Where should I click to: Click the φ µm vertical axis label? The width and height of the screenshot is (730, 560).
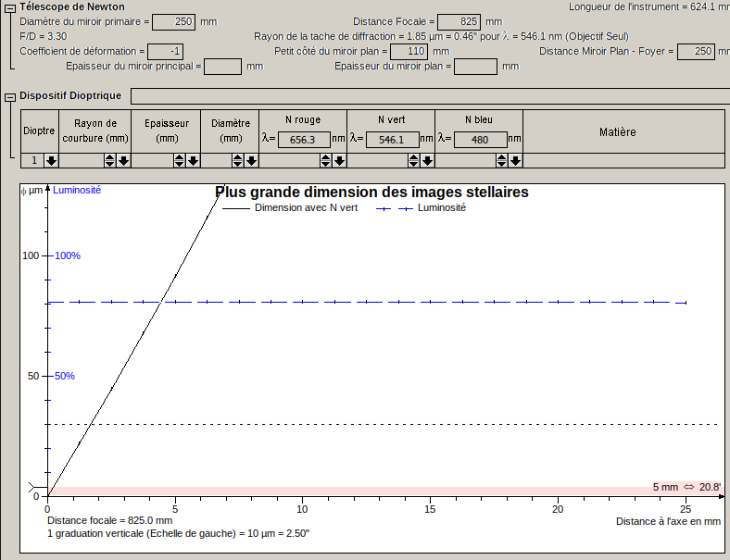click(31, 191)
